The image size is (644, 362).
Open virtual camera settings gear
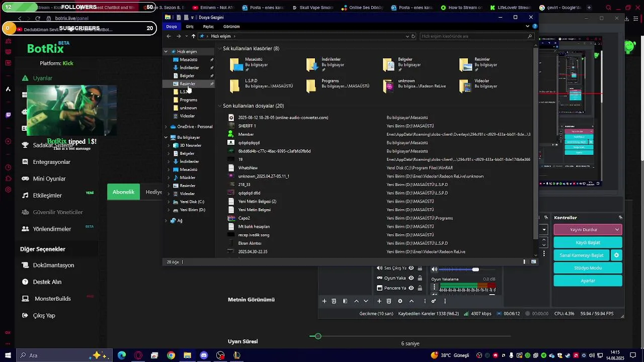(616, 255)
